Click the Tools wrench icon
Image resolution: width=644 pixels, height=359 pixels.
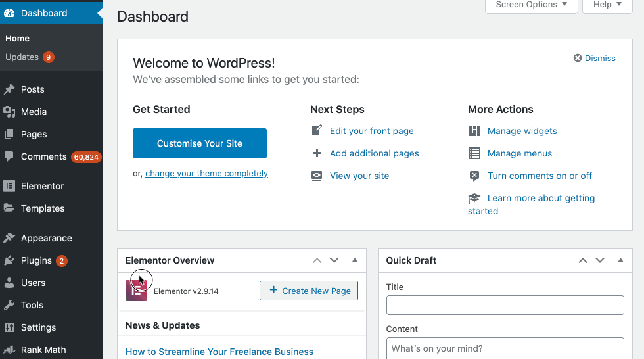tap(9, 305)
